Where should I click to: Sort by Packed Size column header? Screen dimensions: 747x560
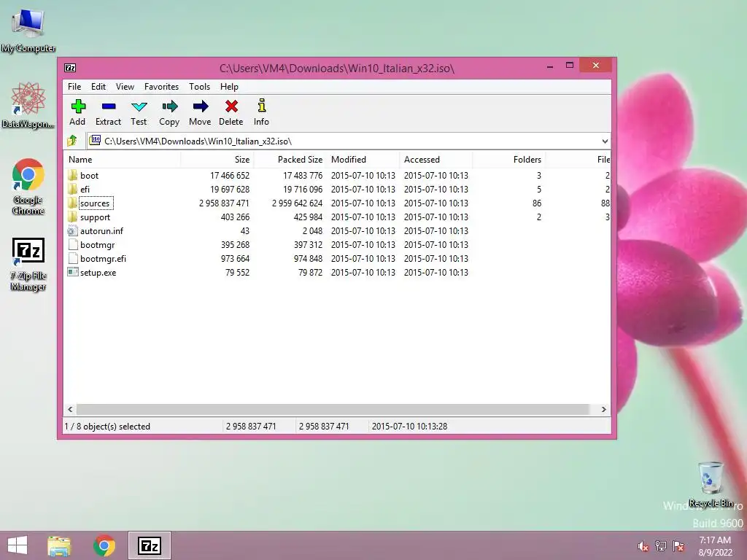(290, 160)
